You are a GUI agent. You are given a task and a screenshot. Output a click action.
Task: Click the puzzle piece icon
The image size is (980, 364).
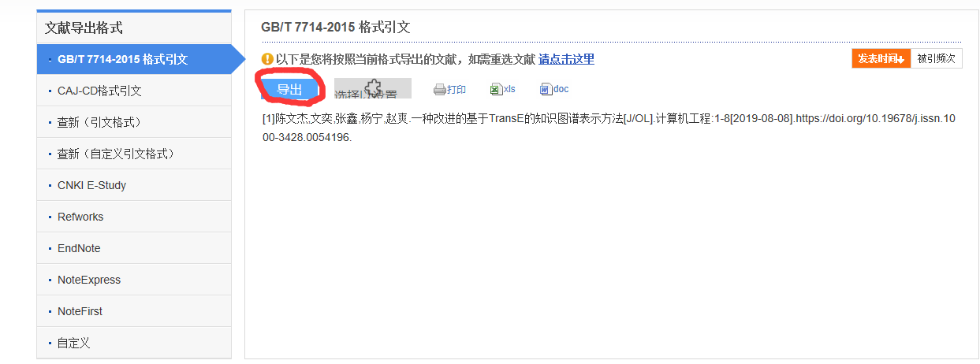coord(373,88)
